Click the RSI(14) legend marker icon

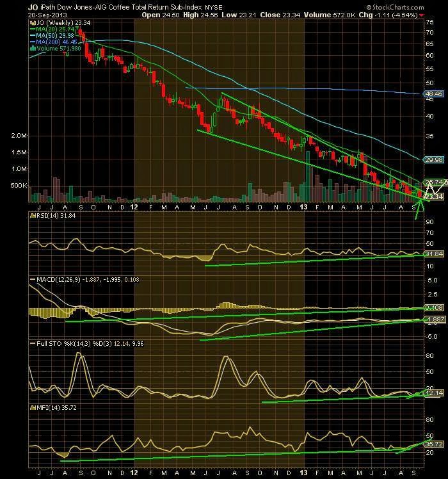(33, 216)
